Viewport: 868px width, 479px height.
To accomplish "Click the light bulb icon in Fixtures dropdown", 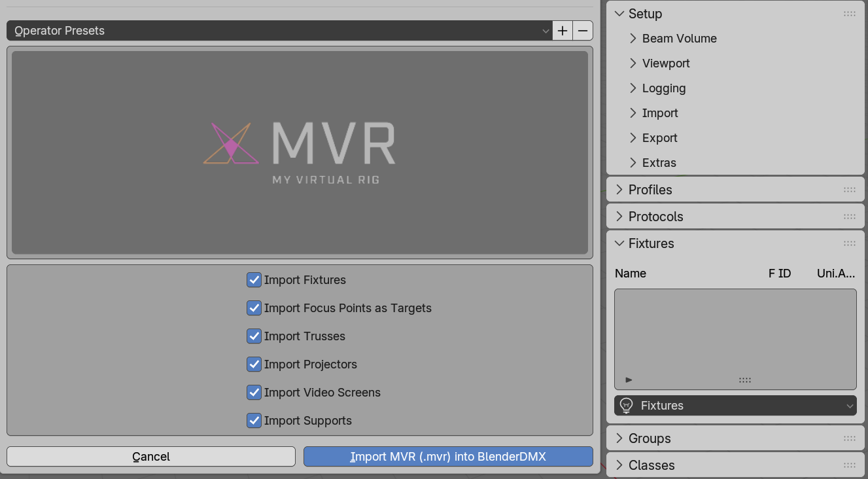I will click(x=627, y=406).
